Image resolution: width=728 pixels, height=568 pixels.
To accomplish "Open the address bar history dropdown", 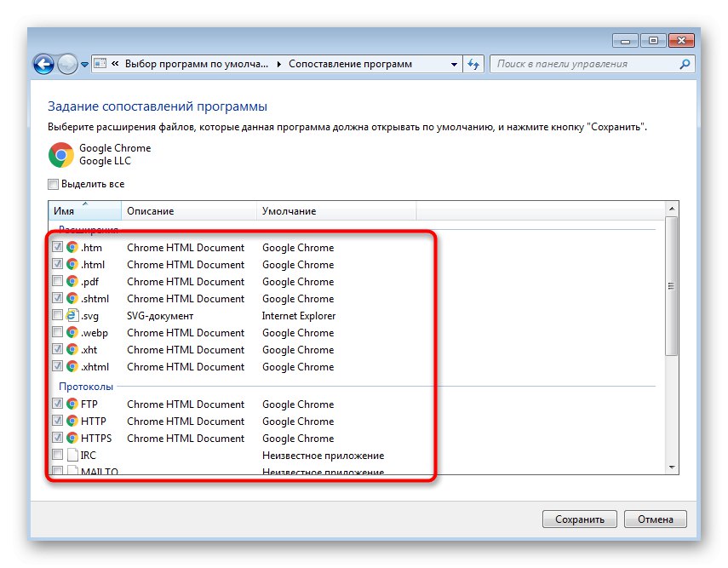I will coord(453,64).
